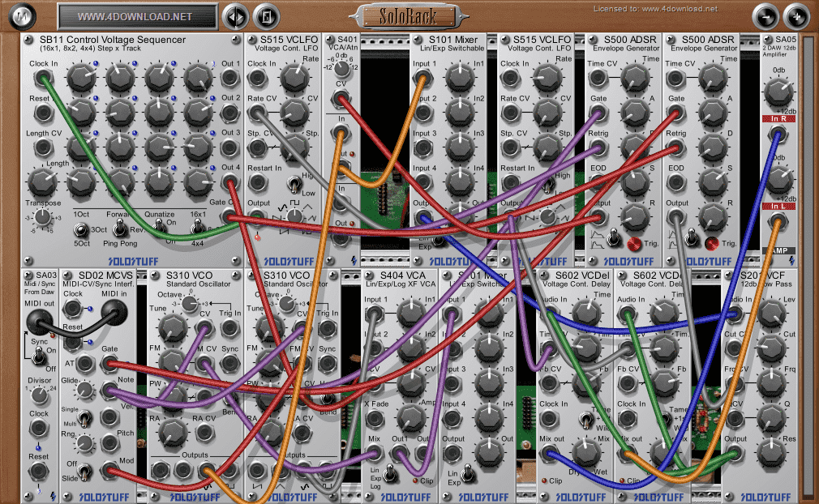Click the S201 VCF Output jack
This screenshot has width=819, height=504.
click(735, 454)
